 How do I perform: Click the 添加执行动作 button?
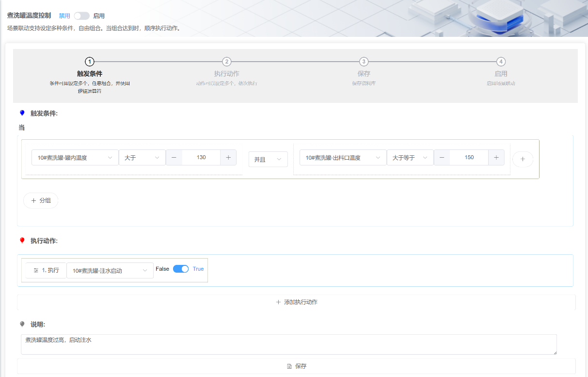pyautogui.click(x=296, y=302)
